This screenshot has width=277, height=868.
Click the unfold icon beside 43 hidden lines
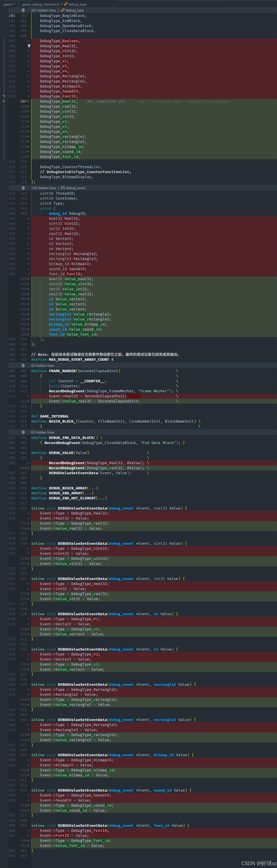click(23, 365)
